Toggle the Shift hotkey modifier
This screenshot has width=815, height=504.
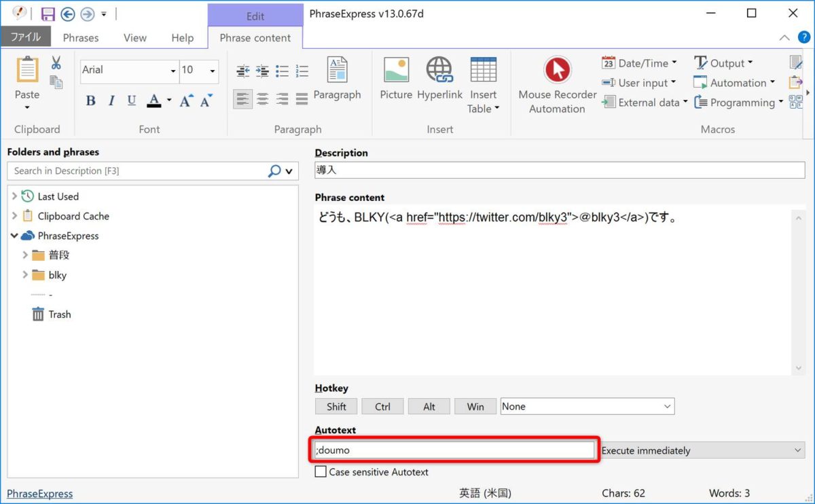pos(336,406)
